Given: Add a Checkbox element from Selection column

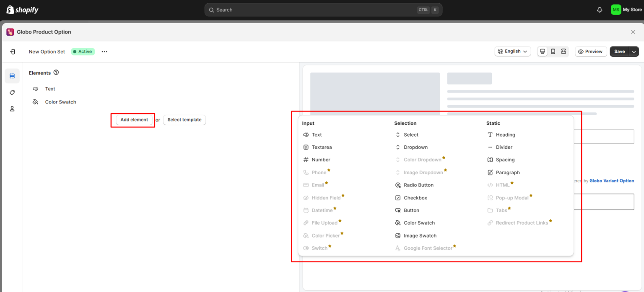Looking at the screenshot, I should (415, 197).
